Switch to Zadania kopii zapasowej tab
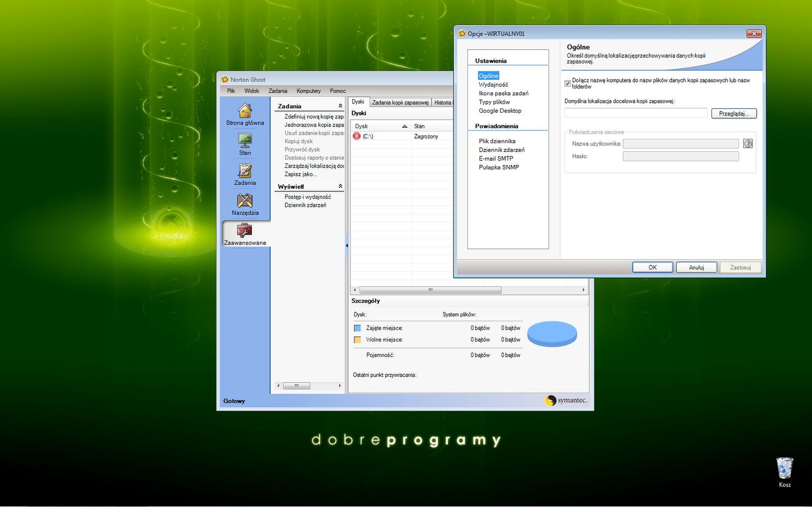The height and width of the screenshot is (507, 812). coord(400,103)
